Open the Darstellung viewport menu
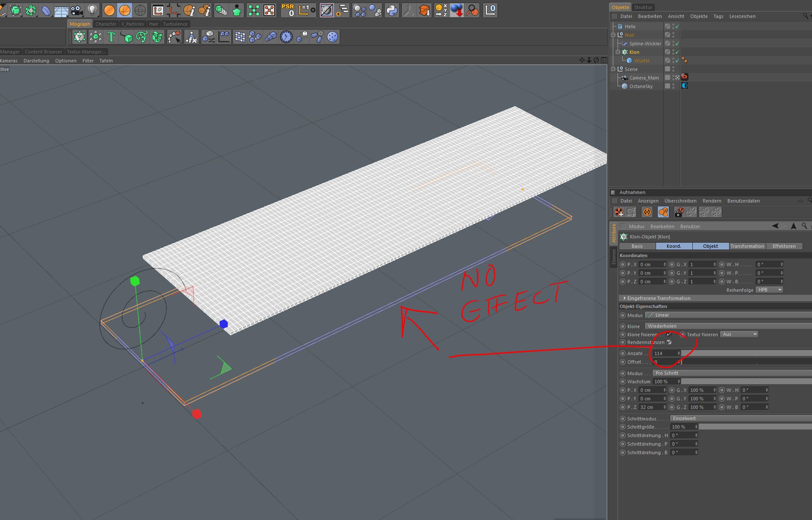The height and width of the screenshot is (520, 812). 36,61
